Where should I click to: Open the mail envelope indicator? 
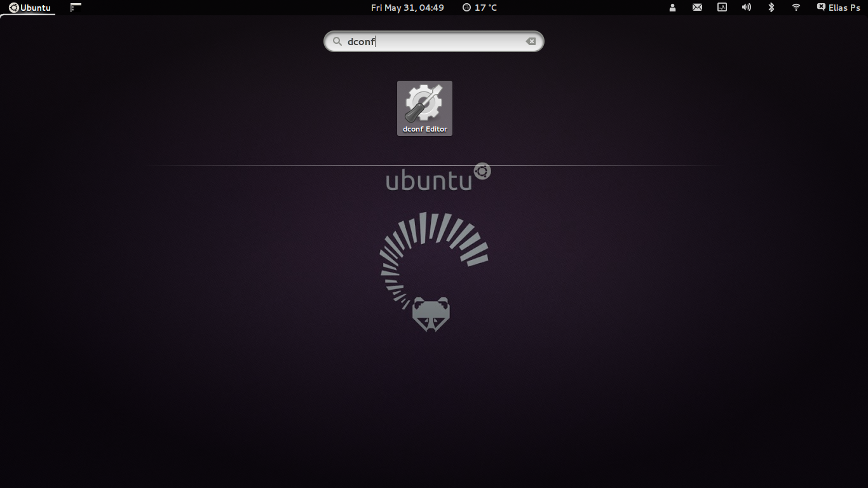click(697, 8)
